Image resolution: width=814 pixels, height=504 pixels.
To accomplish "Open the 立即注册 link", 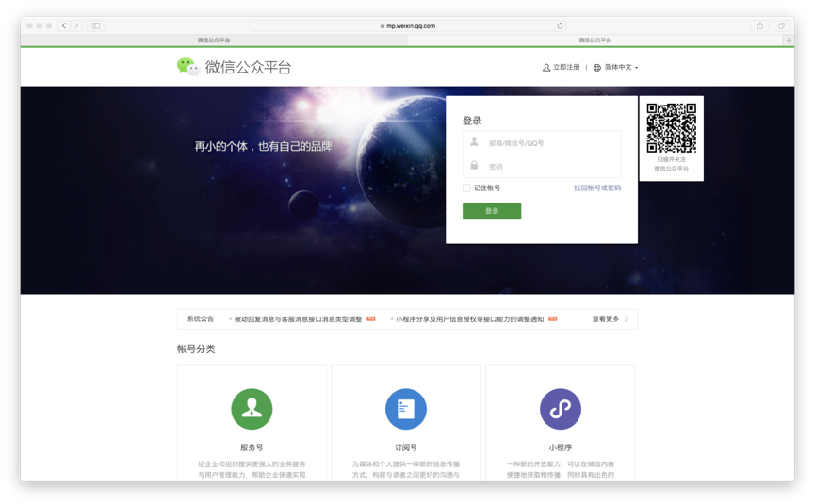I will (x=566, y=68).
